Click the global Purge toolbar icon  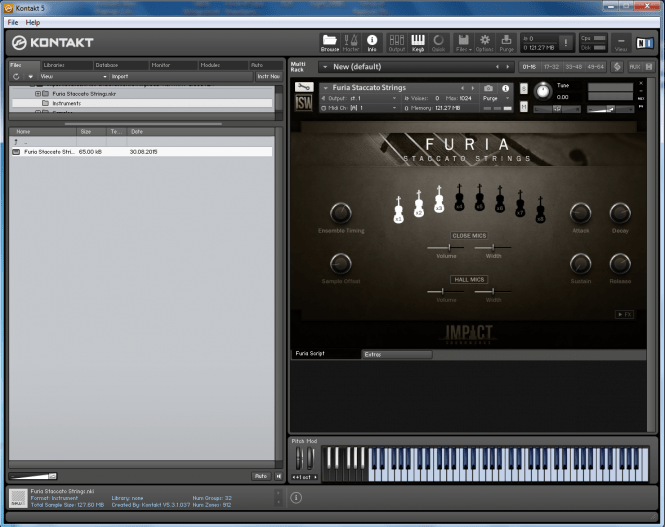(506, 43)
